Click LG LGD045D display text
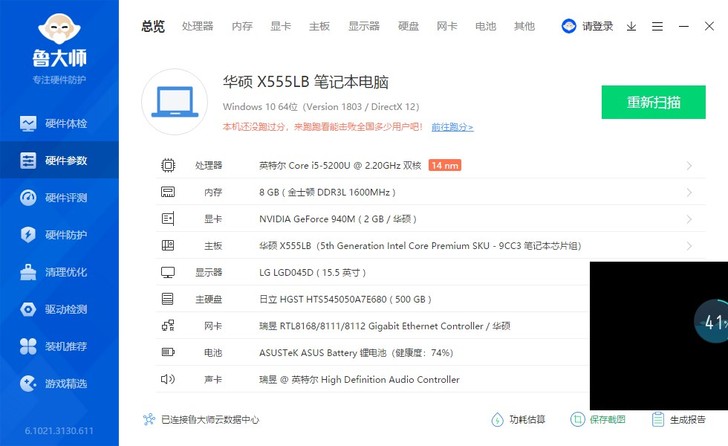This screenshot has width=728, height=446. (x=312, y=272)
